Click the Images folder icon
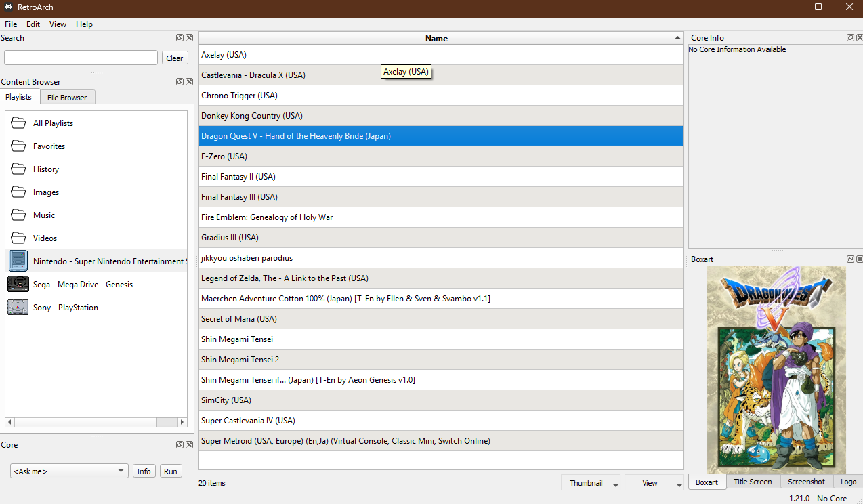863x504 pixels. pyautogui.click(x=18, y=192)
